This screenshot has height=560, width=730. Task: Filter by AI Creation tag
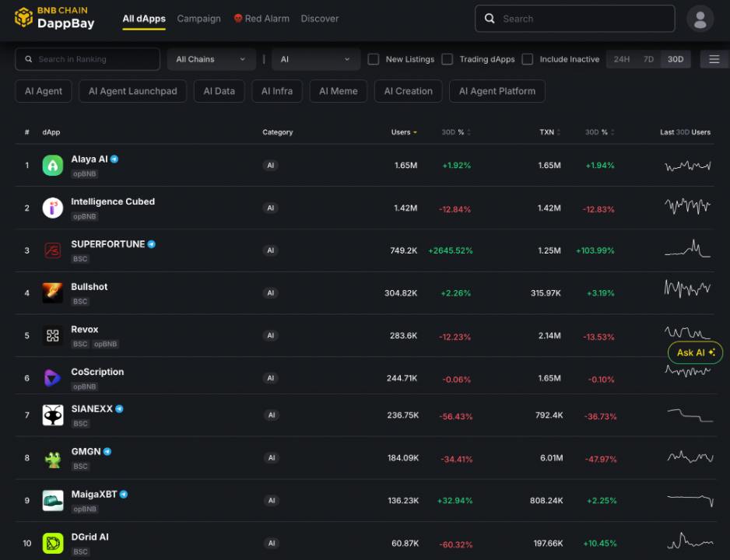(409, 91)
